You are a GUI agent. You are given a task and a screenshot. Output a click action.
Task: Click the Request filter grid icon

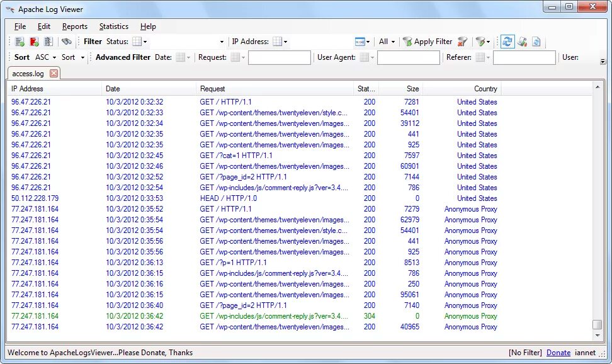tap(235, 57)
